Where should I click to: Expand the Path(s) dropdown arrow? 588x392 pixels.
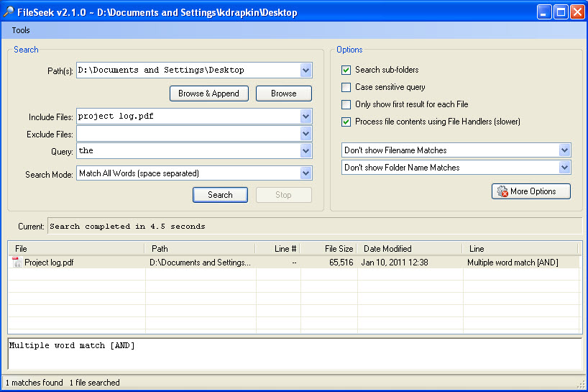306,70
